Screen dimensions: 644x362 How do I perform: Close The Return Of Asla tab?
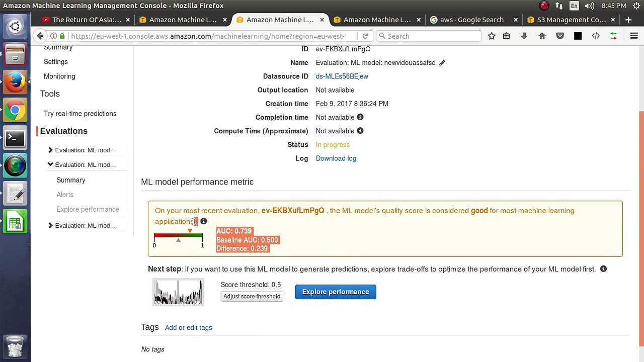click(x=128, y=20)
